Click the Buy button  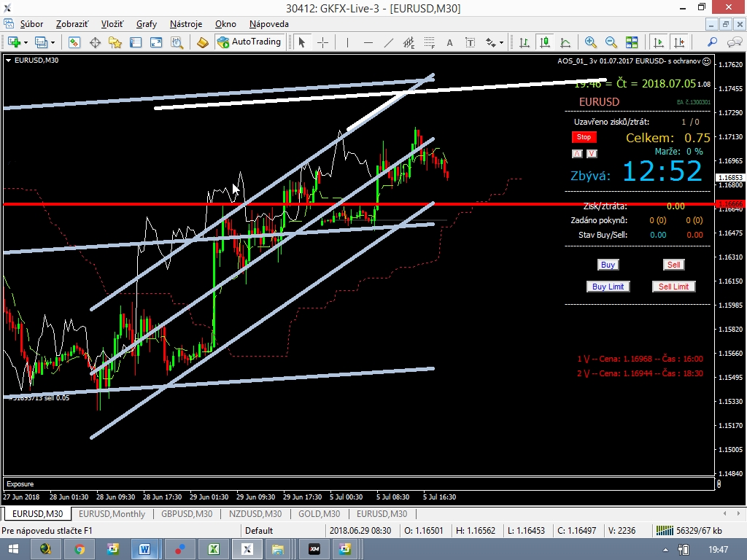click(608, 265)
